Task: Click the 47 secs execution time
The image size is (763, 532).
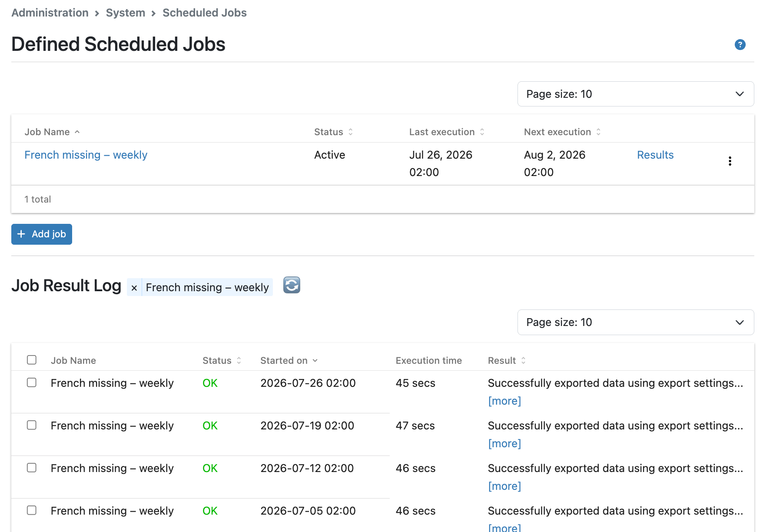Action: [415, 426]
